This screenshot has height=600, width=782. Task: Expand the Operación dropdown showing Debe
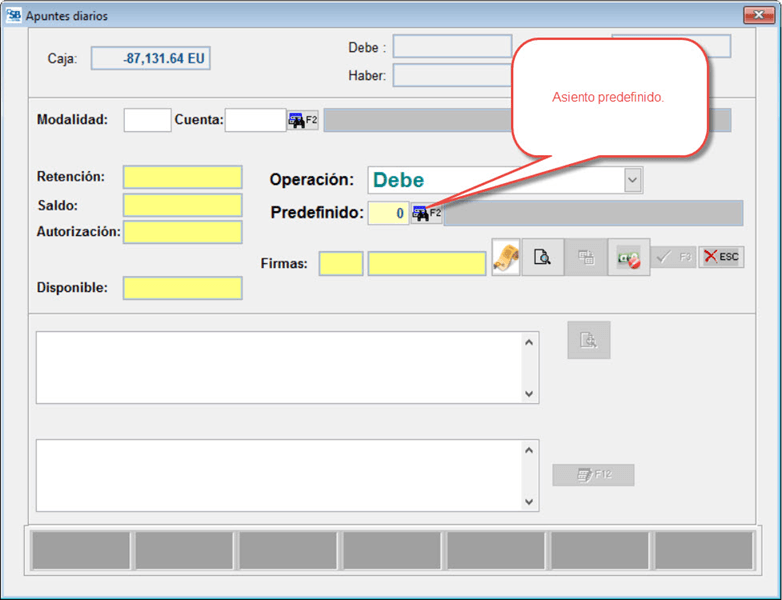(x=632, y=180)
